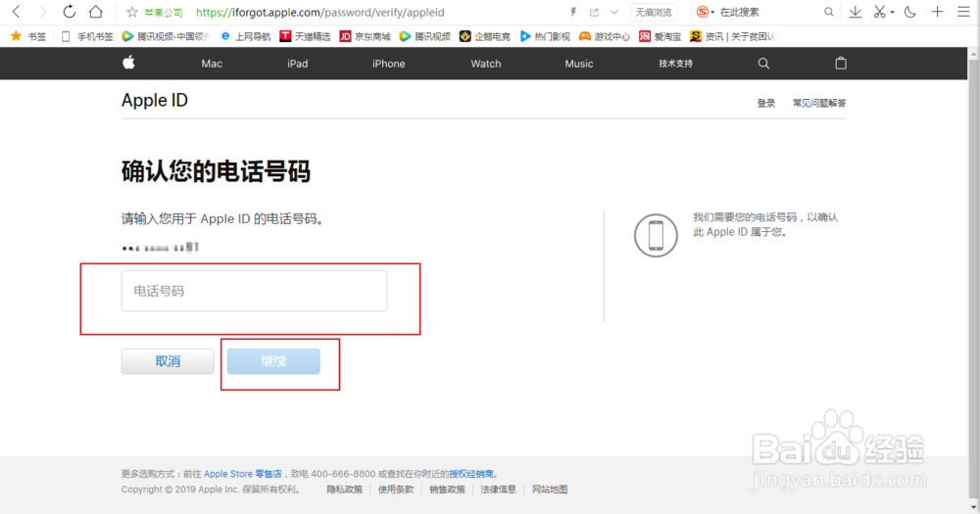Image resolution: width=980 pixels, height=514 pixels.
Task: Open the 腾讯视频 bookmark after 京东商城
Action: (425, 36)
